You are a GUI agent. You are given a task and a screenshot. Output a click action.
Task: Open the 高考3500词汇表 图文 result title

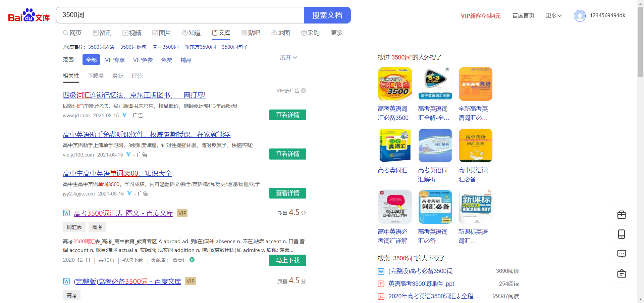[123, 213]
